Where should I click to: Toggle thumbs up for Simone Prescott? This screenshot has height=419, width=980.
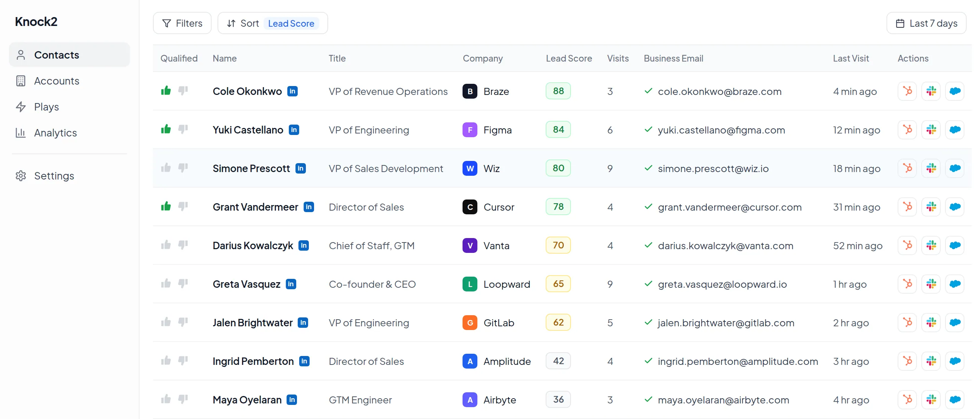point(166,168)
